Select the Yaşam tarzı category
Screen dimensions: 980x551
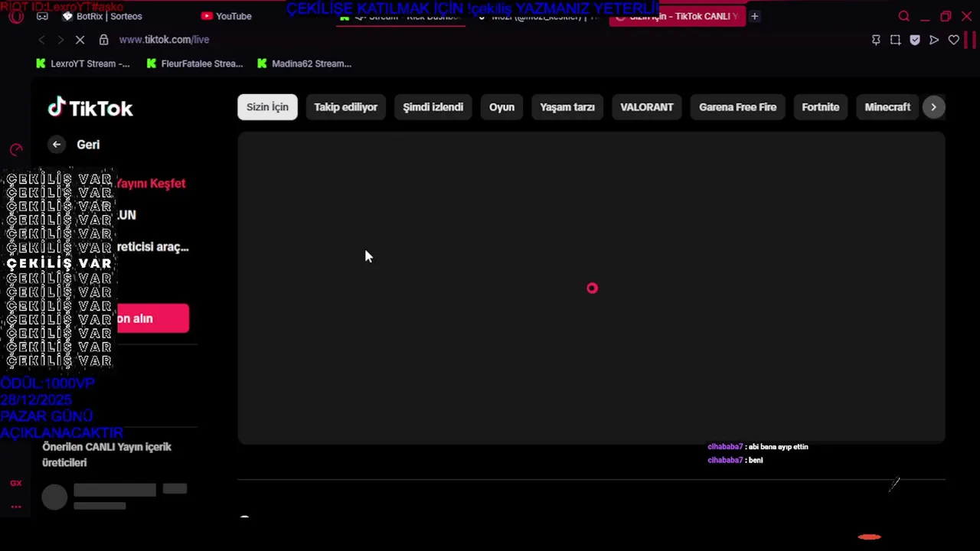point(567,107)
